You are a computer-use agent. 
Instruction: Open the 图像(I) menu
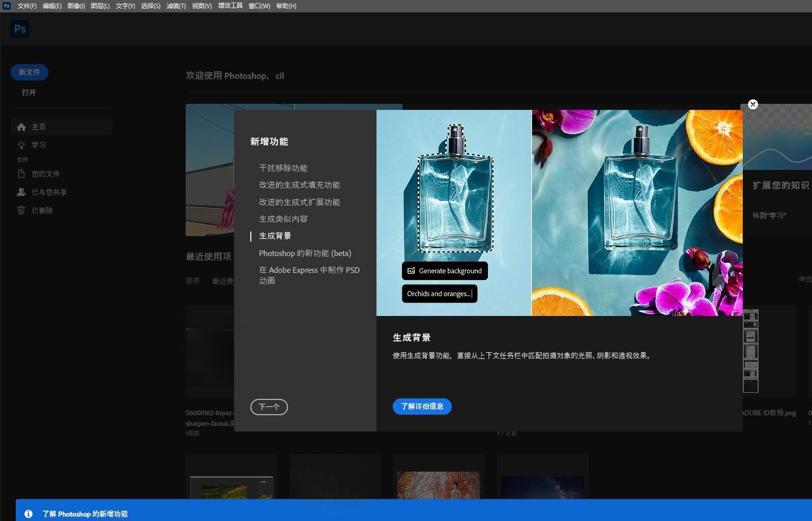click(76, 6)
